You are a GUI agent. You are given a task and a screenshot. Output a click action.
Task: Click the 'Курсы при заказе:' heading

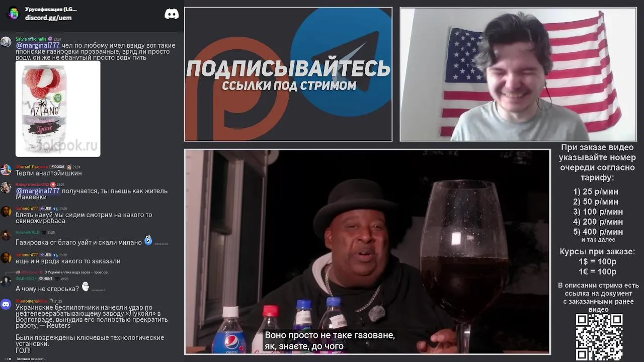(597, 251)
